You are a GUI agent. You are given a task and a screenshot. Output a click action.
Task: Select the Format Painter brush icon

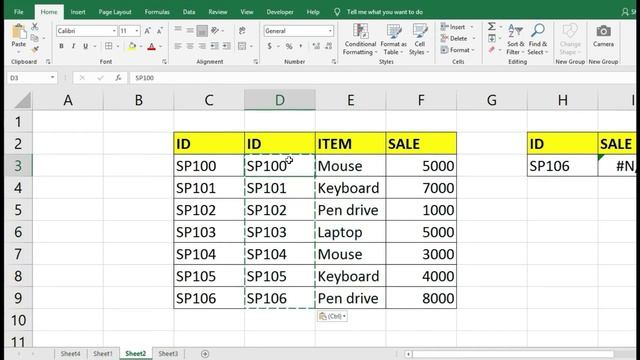[x=35, y=49]
